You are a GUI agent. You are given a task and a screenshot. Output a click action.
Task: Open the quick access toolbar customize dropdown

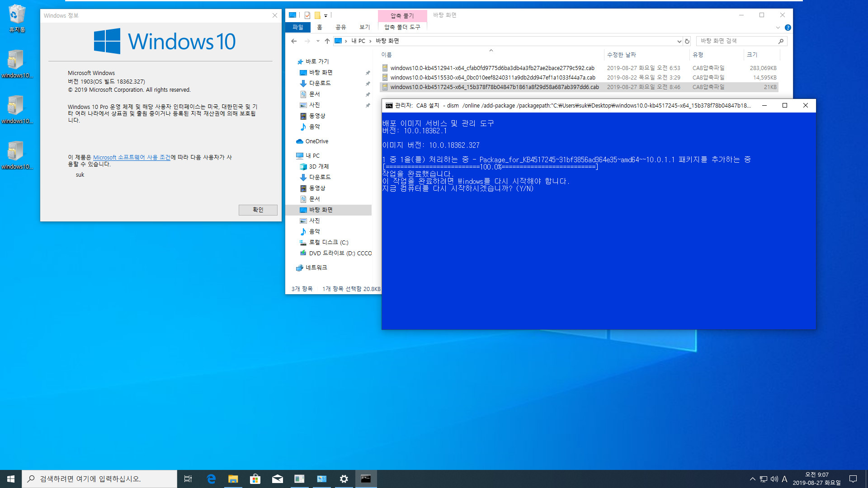coord(325,16)
